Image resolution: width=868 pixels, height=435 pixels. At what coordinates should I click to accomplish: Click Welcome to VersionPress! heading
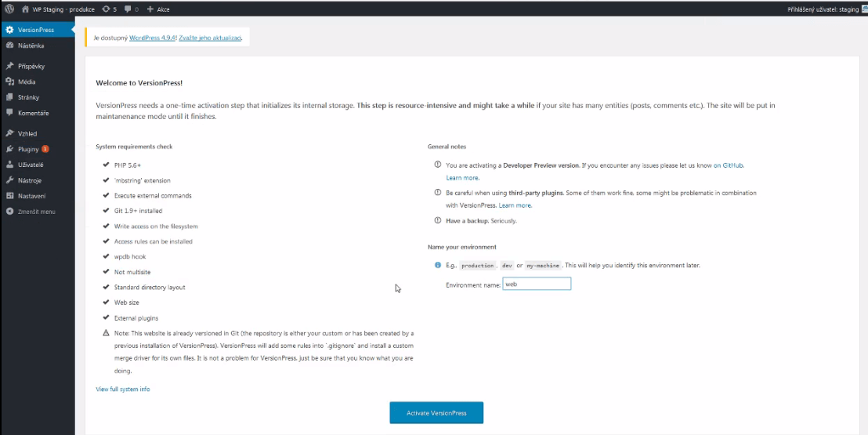(139, 83)
